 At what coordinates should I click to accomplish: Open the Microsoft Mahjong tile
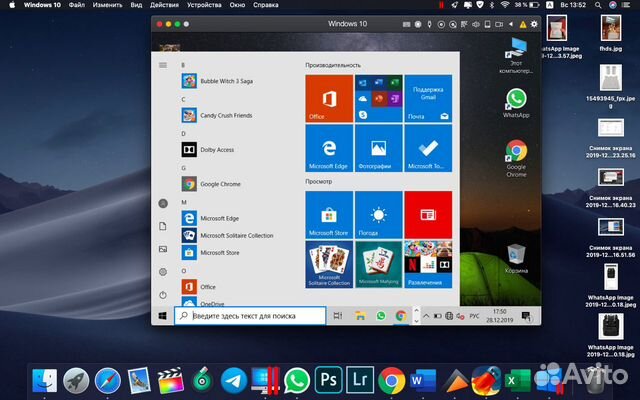378,264
